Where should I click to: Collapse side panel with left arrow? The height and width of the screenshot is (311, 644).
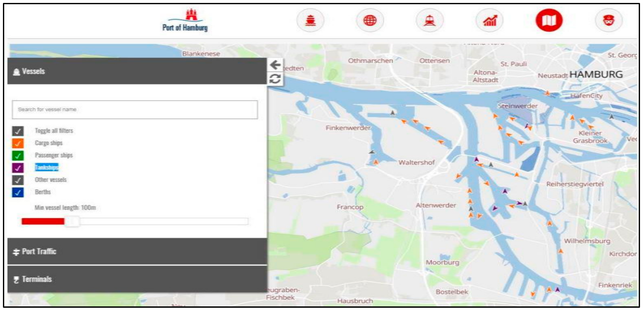[x=275, y=65]
